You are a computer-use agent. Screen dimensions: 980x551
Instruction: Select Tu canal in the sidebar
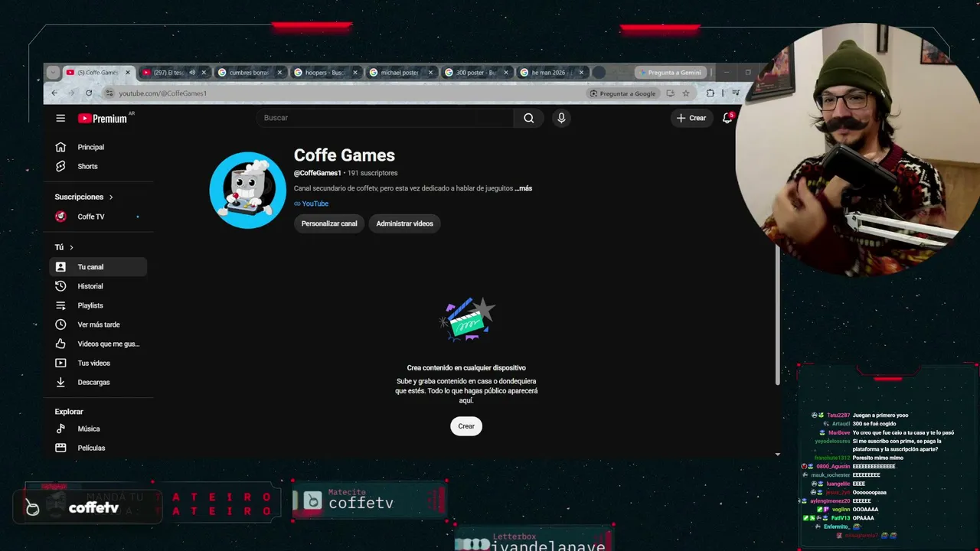pyautogui.click(x=98, y=267)
